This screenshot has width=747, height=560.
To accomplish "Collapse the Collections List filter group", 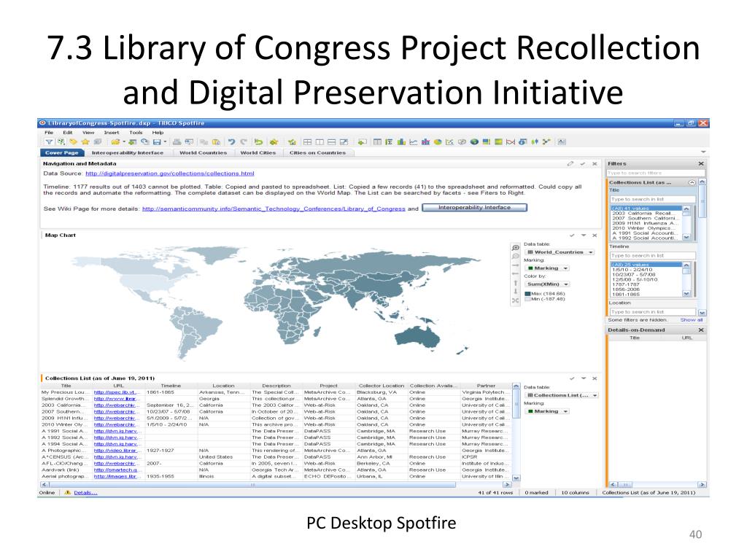I will click(692, 182).
